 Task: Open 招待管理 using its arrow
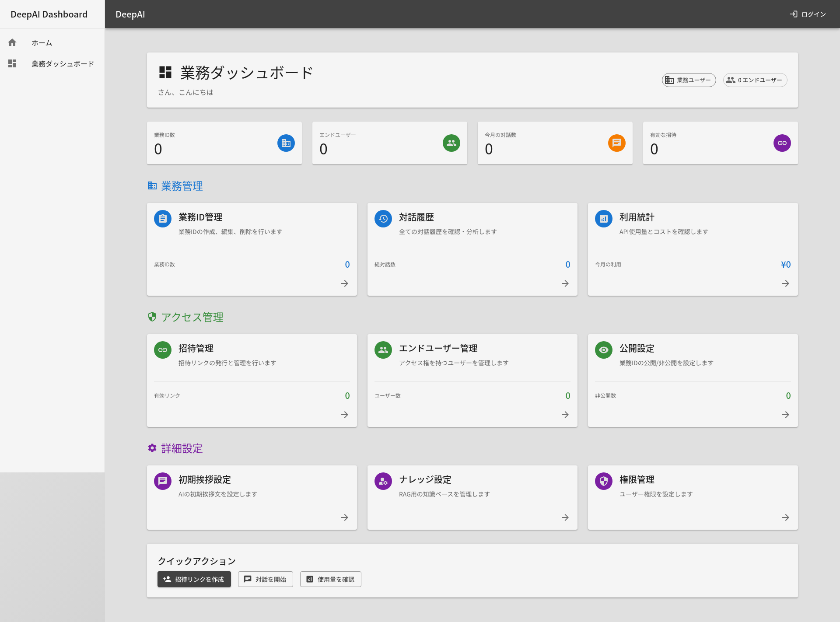pos(345,415)
